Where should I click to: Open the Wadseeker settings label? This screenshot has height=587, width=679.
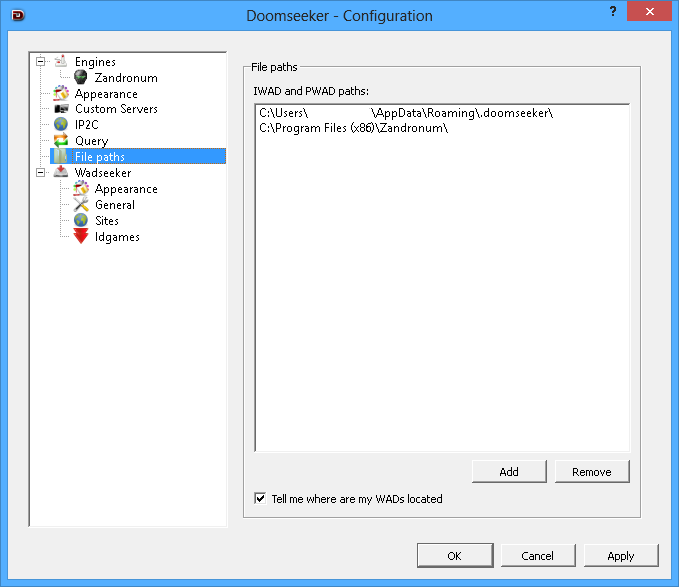(103, 173)
